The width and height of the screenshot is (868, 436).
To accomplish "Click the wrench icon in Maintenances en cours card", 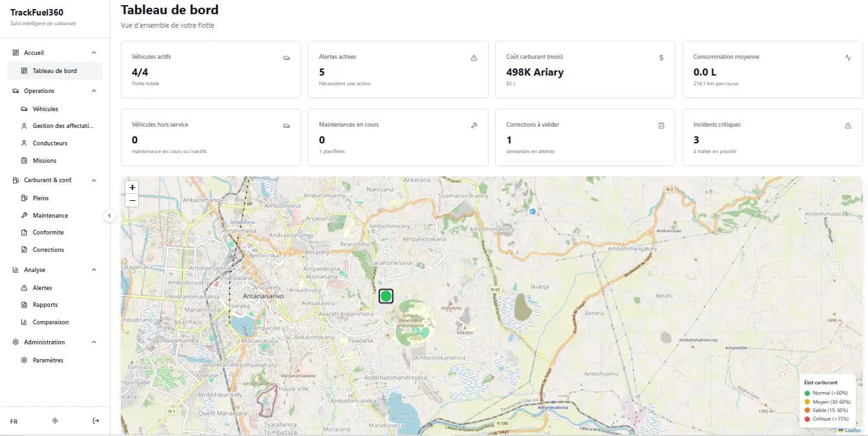I will click(474, 126).
